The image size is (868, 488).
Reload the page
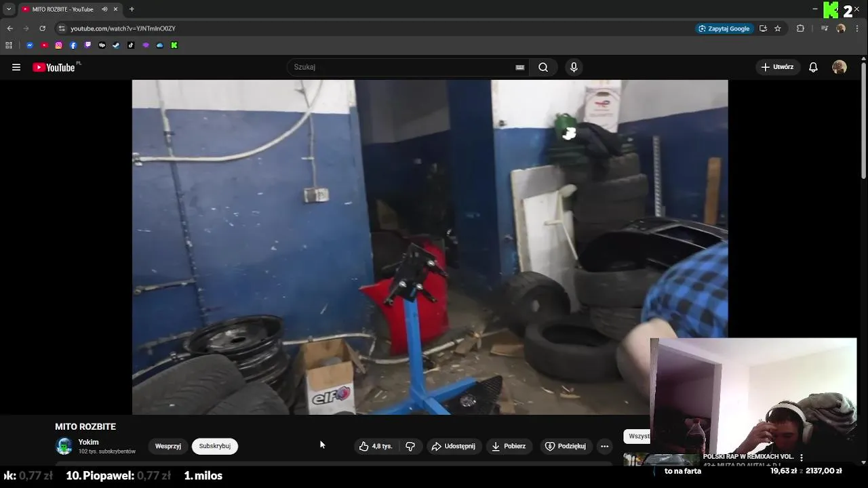point(42,28)
